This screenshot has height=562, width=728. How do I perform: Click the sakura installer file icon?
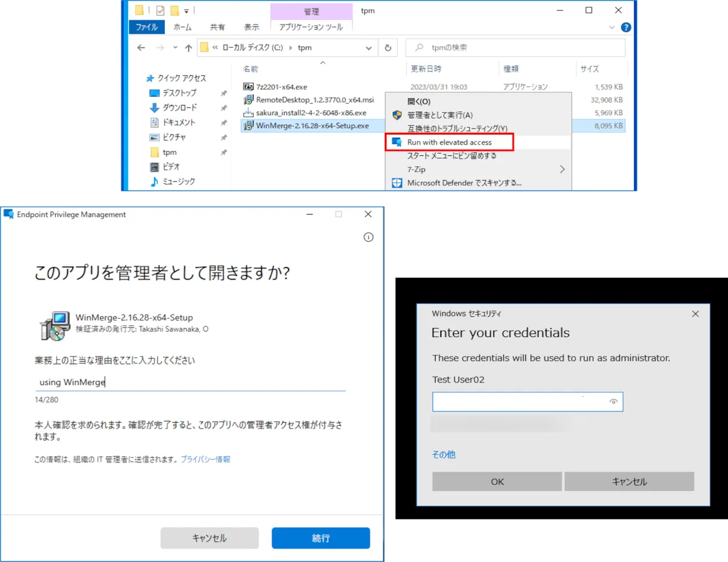click(x=248, y=113)
